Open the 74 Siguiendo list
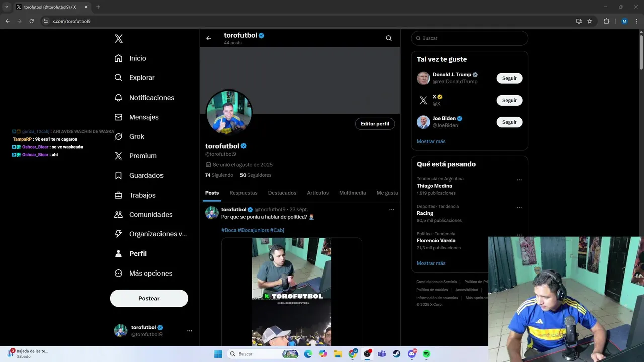Viewport: 644px width, 362px height. coord(219,175)
